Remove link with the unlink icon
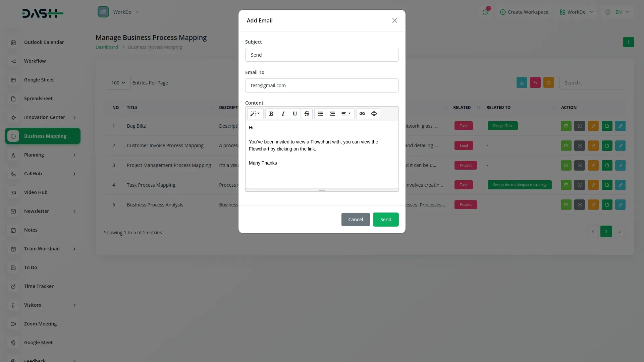Viewport: 644px width, 362px height. pos(374,114)
